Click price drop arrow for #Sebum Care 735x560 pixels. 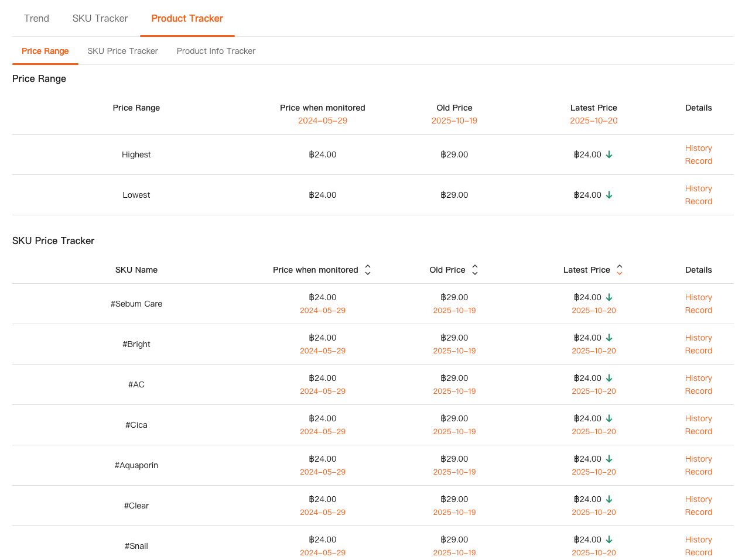pos(609,297)
